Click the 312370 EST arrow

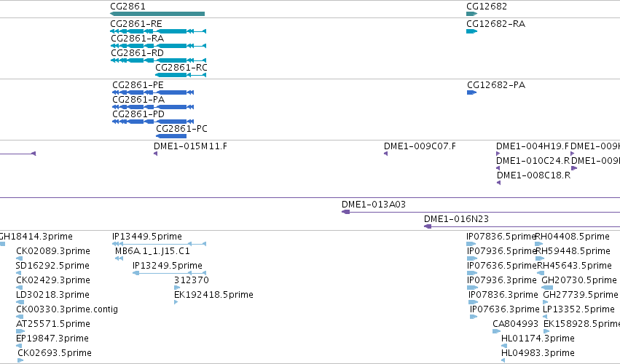[x=177, y=288]
